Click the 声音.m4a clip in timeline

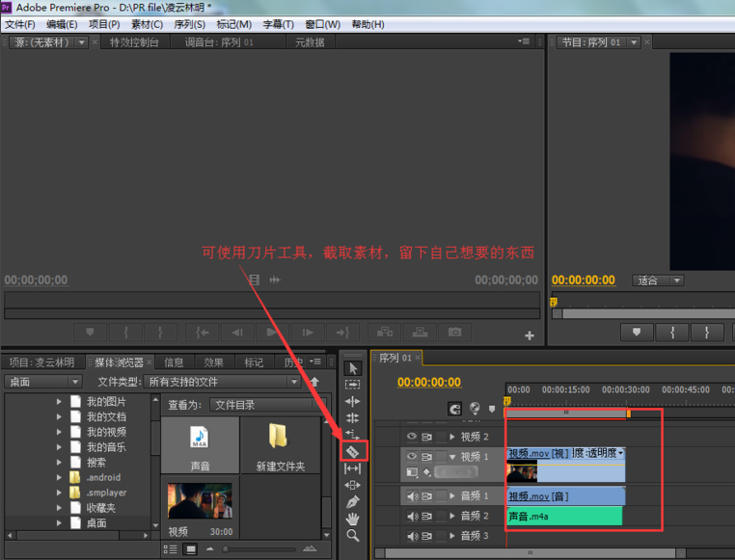pos(564,517)
